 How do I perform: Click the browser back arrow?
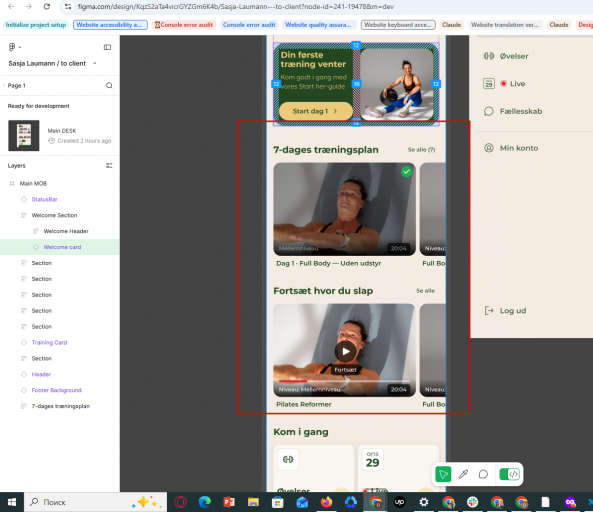[x=11, y=6]
